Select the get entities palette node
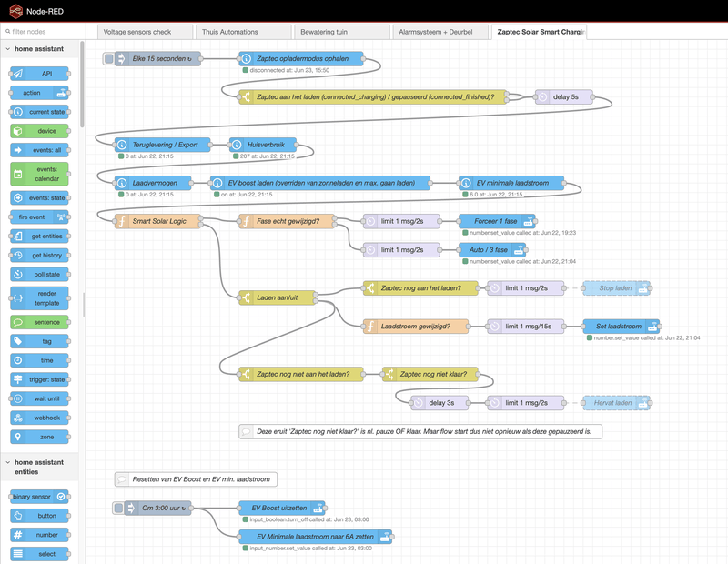Image resolution: width=728 pixels, height=564 pixels. click(39, 237)
